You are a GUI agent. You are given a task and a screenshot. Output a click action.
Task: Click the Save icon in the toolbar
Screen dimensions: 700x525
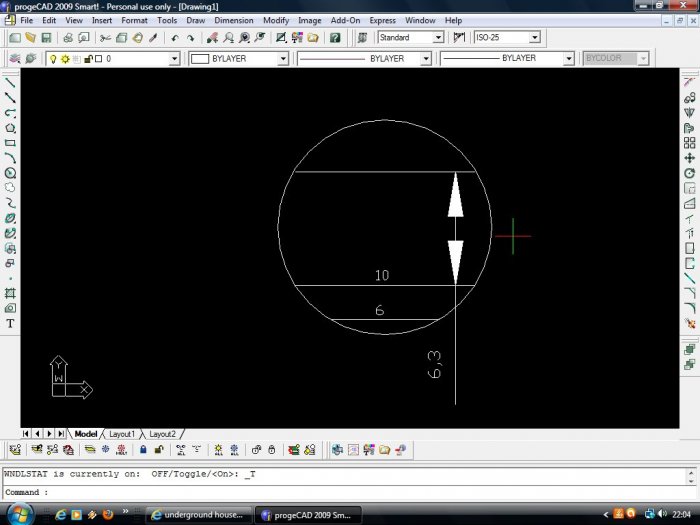pos(46,38)
